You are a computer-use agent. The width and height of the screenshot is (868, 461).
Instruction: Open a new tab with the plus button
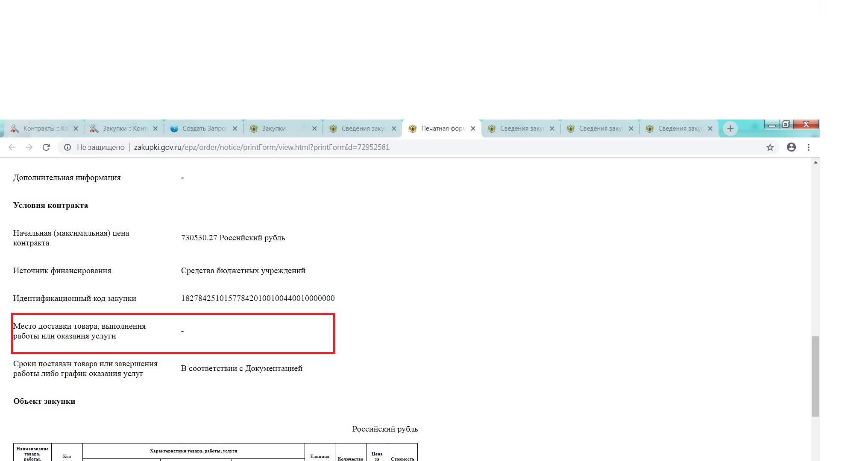pos(730,128)
